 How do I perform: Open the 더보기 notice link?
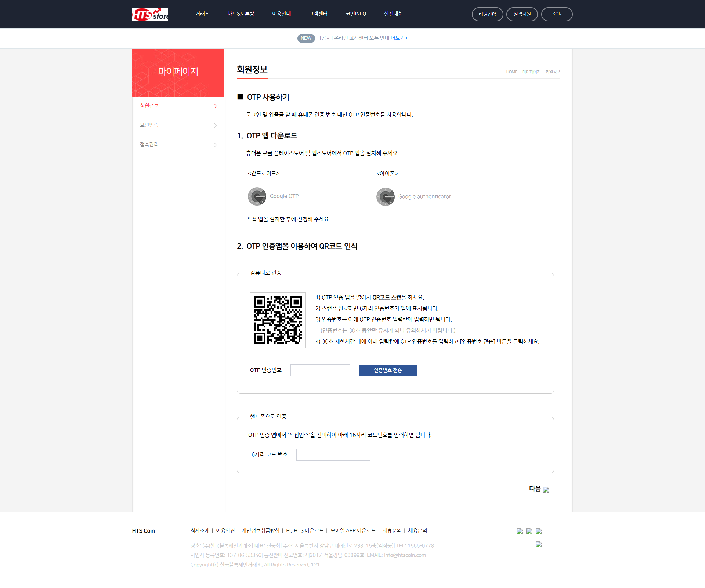[399, 38]
